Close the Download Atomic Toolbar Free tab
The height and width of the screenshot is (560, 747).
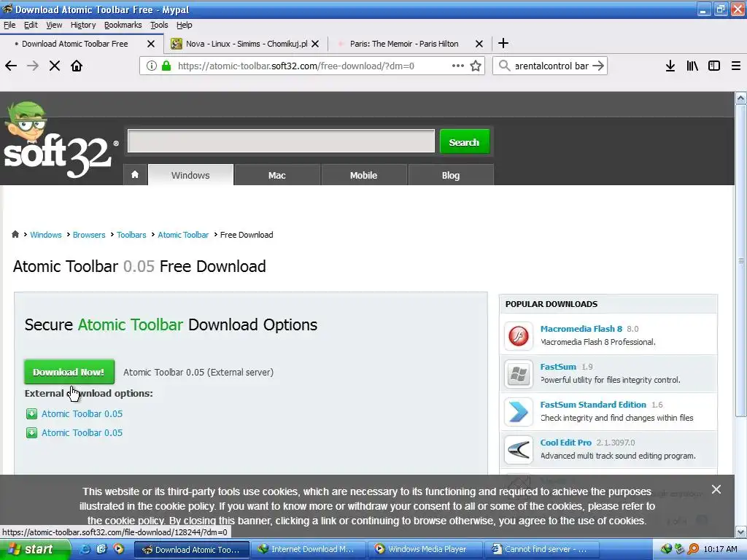(151, 44)
